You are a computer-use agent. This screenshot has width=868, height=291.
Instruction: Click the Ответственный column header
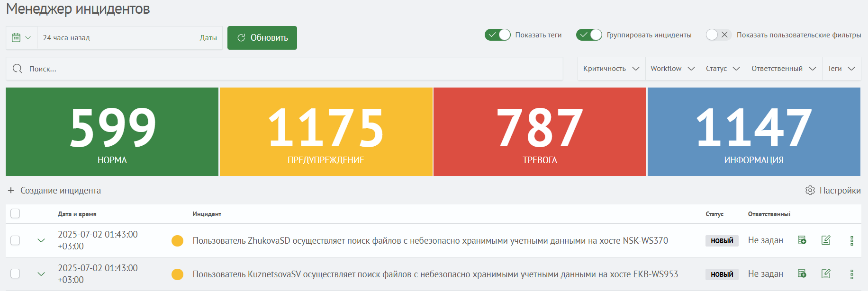pos(769,214)
